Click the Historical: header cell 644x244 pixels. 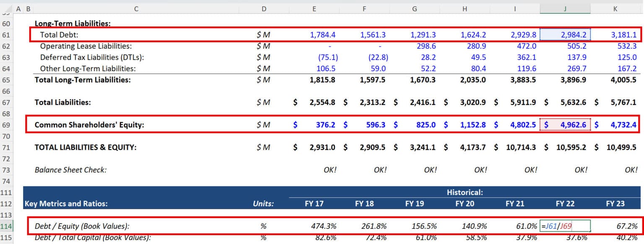click(x=465, y=192)
